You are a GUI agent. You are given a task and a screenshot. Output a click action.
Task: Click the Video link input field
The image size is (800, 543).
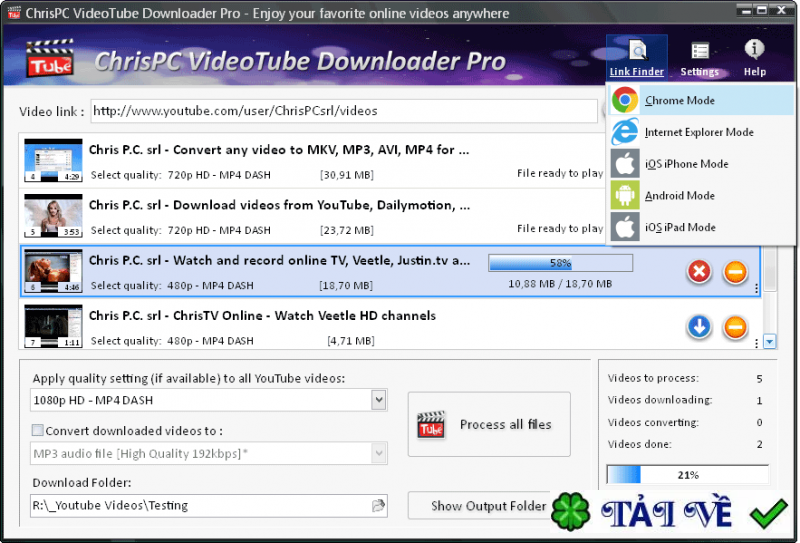344,111
